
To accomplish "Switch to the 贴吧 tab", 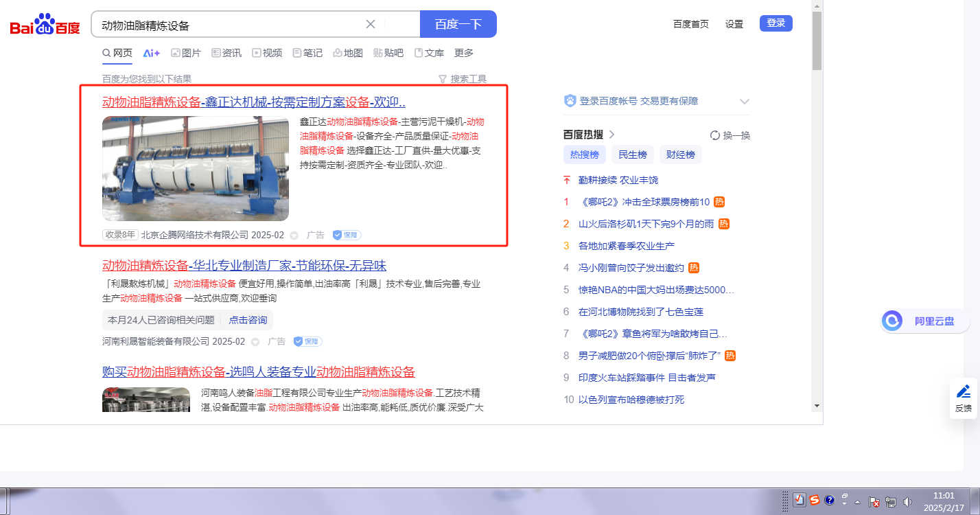I will (388, 53).
